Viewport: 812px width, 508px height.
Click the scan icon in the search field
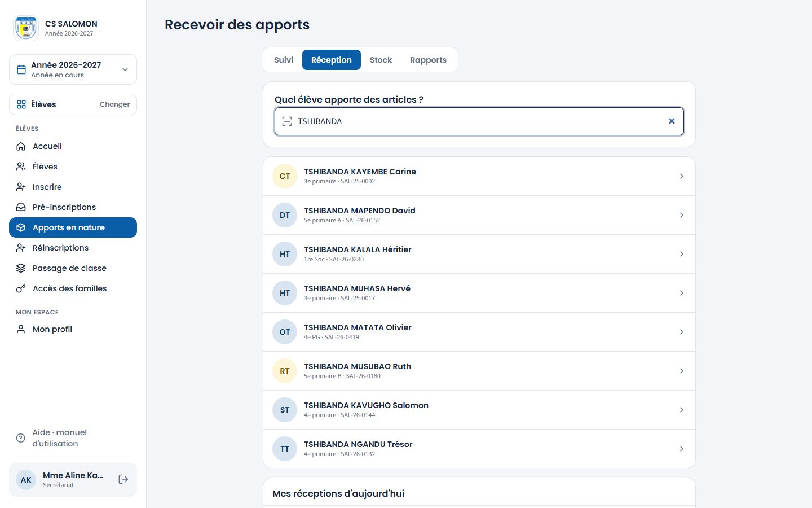[287, 121]
